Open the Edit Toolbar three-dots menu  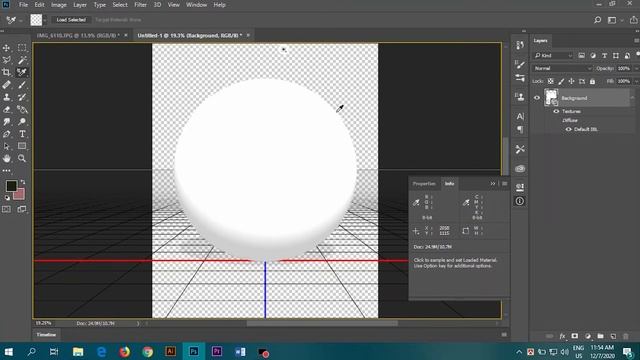coord(7,171)
